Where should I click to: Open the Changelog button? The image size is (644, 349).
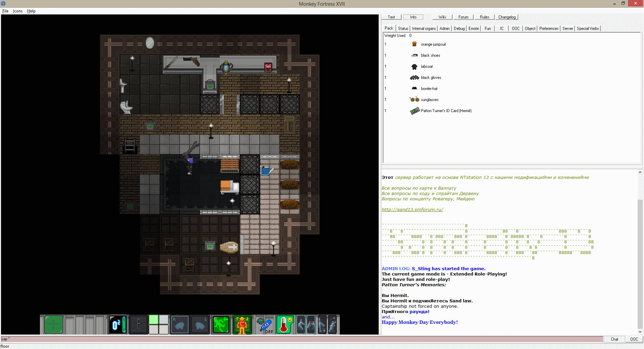pyautogui.click(x=507, y=17)
